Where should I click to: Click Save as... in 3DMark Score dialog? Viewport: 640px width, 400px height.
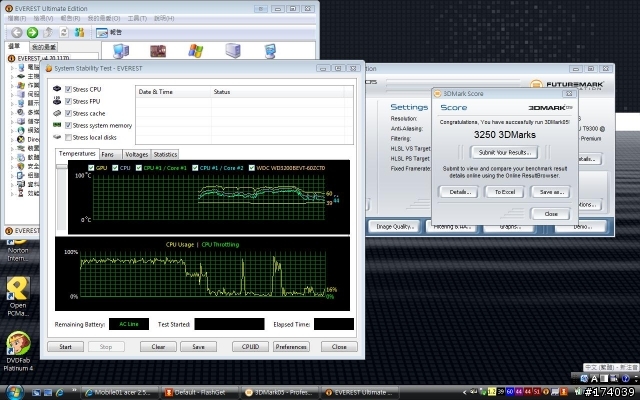[x=551, y=192]
